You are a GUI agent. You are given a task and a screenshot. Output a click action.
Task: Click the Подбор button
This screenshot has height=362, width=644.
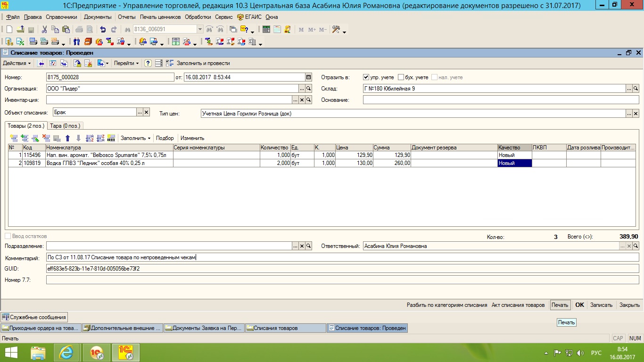pos(165,138)
